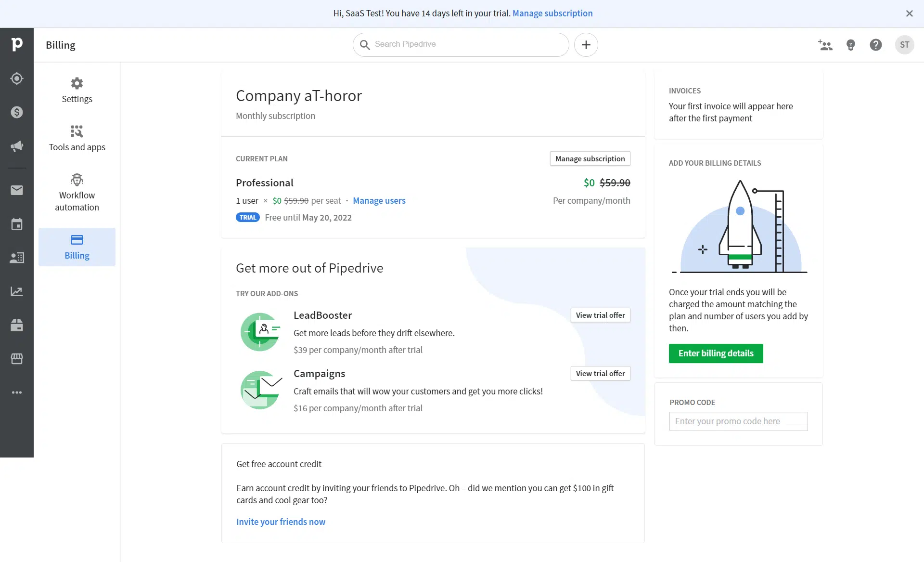Image resolution: width=924 pixels, height=562 pixels.
Task: Open Insights chart icon in sidebar
Action: [17, 291]
